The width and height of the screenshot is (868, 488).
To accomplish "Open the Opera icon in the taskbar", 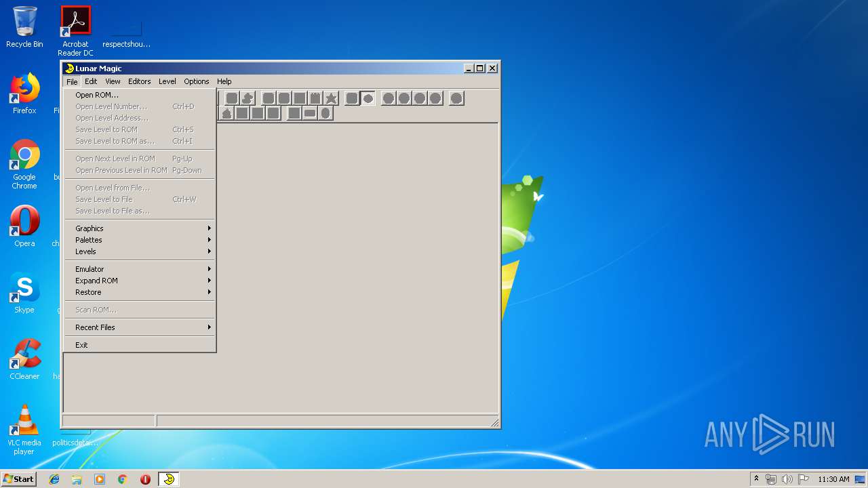I will (x=145, y=479).
